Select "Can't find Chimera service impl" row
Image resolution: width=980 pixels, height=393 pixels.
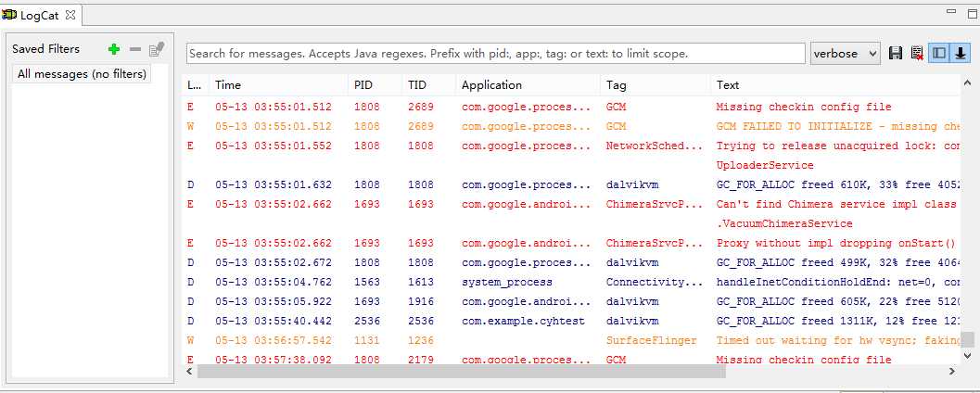[x=571, y=214]
